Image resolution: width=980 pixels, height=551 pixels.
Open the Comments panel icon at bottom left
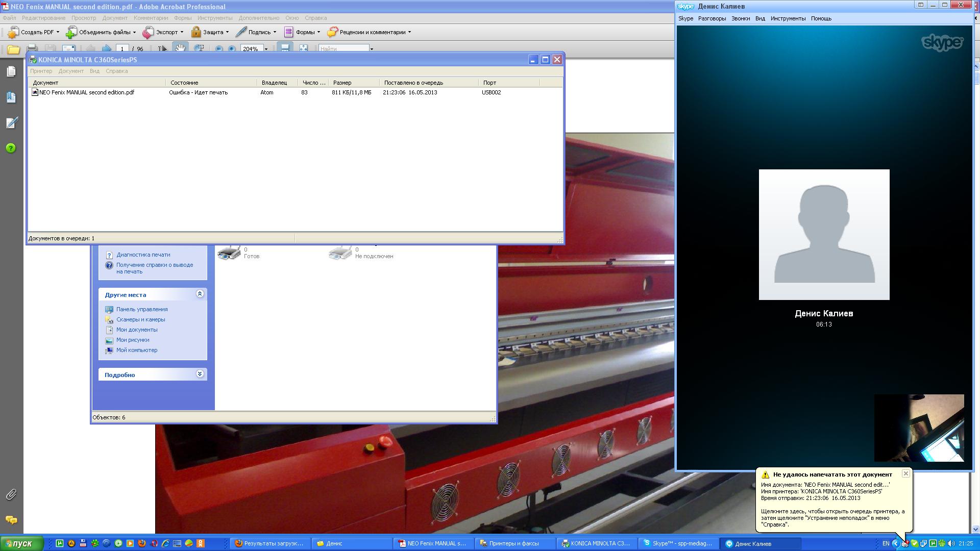[x=11, y=520]
